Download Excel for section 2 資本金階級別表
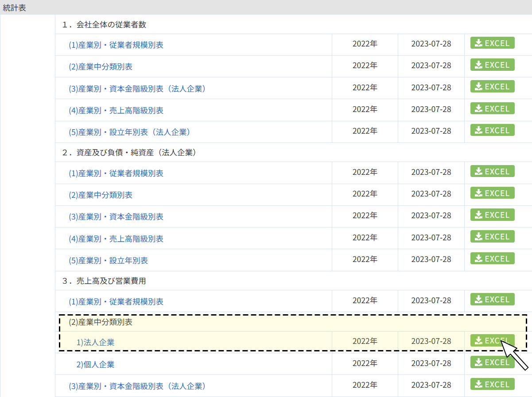 point(492,215)
